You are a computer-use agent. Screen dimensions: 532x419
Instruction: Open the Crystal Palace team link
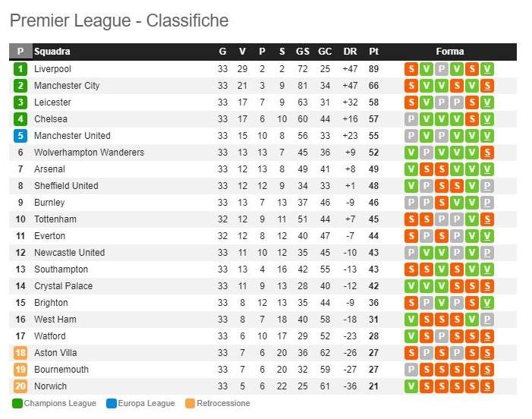[63, 286]
